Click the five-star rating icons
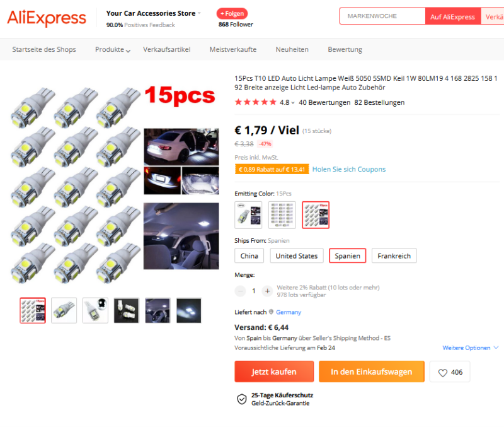 256,102
